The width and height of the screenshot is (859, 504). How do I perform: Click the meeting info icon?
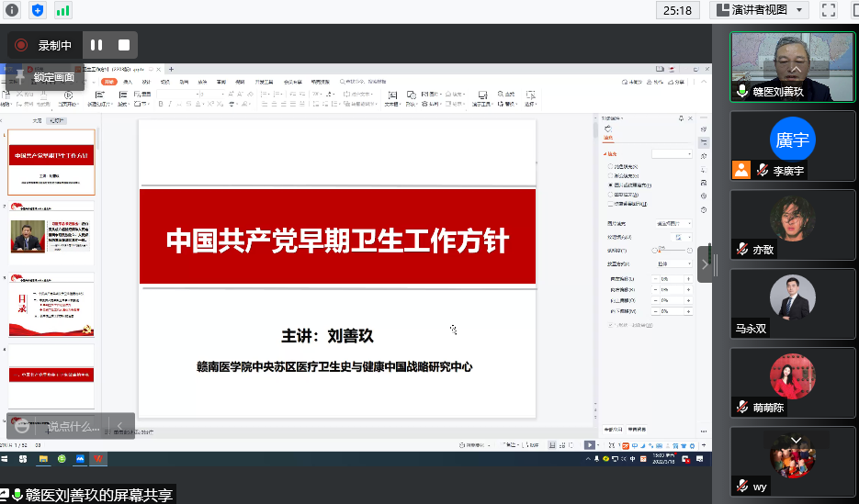(x=13, y=10)
